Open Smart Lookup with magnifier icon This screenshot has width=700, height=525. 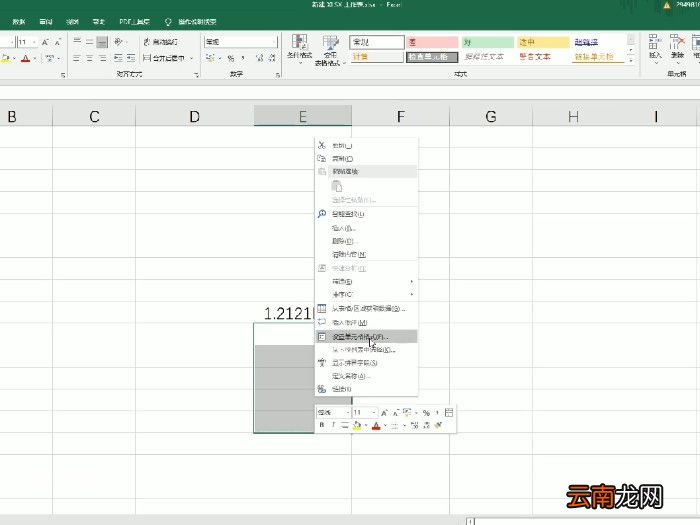[x=321, y=214]
